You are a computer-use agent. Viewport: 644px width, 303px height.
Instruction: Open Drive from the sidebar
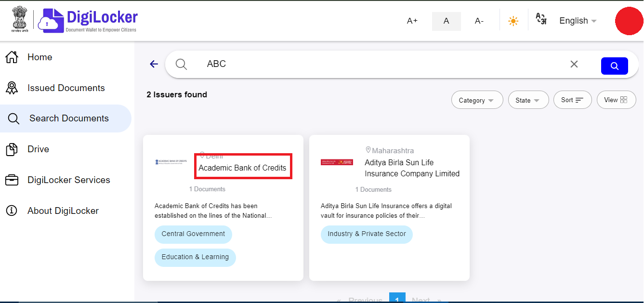pos(38,149)
